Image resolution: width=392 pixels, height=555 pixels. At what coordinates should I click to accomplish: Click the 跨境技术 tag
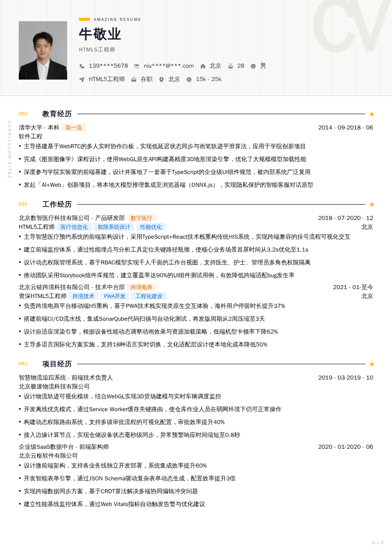point(83,296)
